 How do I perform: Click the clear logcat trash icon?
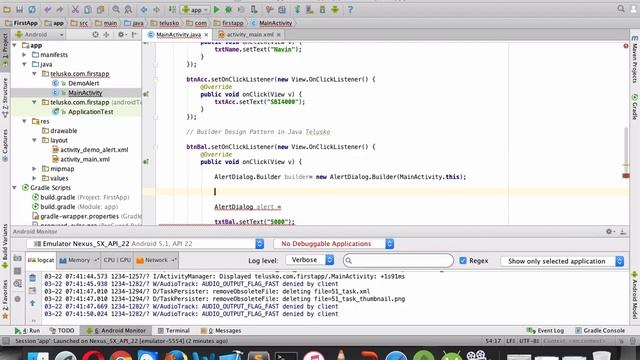click(x=33, y=278)
